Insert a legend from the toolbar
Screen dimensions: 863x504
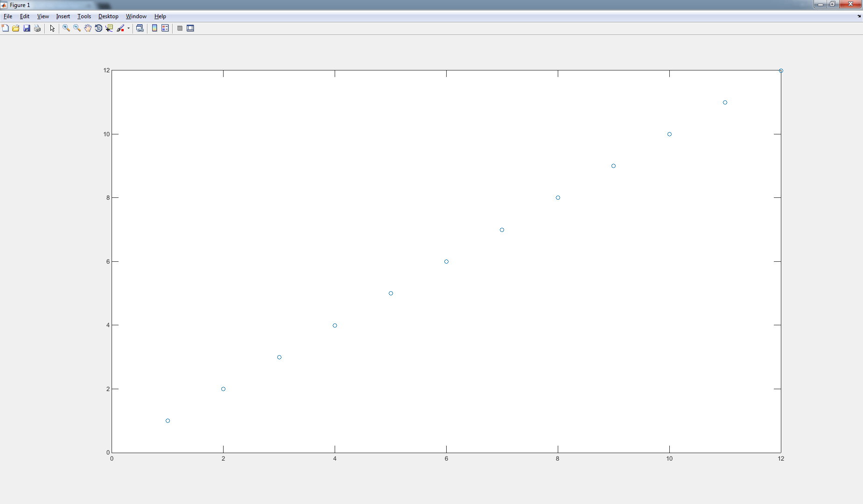tap(165, 28)
